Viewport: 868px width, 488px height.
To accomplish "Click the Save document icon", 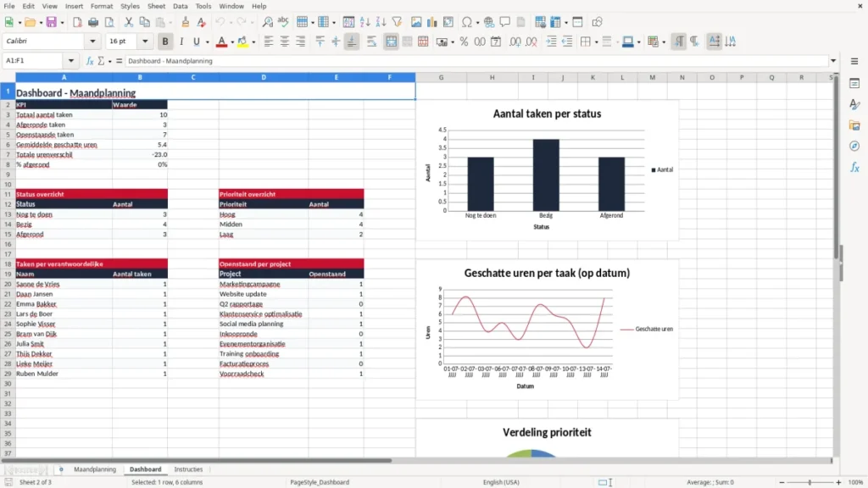I will pos(52,22).
